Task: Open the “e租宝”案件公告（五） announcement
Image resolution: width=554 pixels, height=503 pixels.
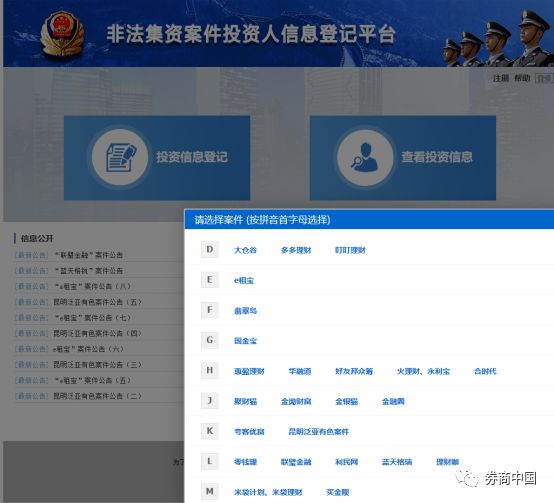Action: (92, 380)
